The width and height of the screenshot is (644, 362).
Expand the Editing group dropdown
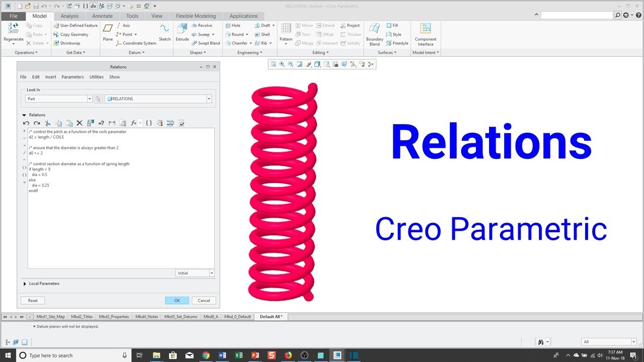[320, 52]
